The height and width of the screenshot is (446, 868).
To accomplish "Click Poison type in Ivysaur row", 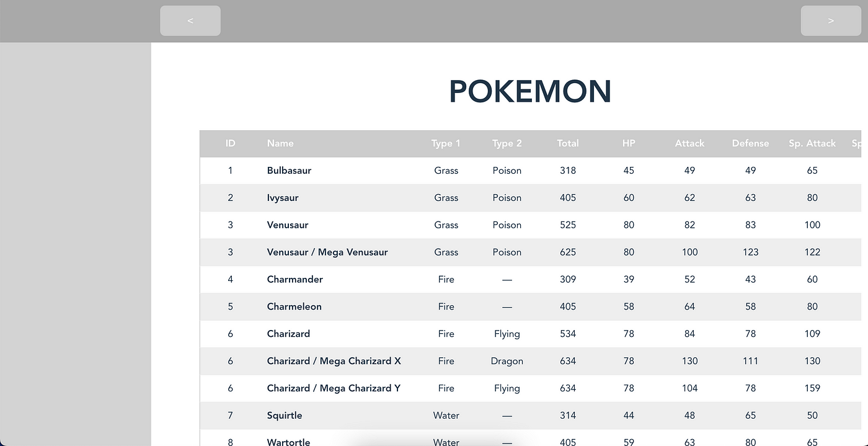I will pos(507,198).
